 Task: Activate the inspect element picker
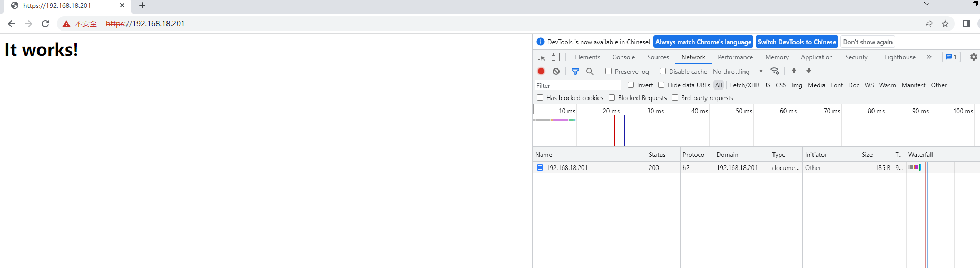541,57
